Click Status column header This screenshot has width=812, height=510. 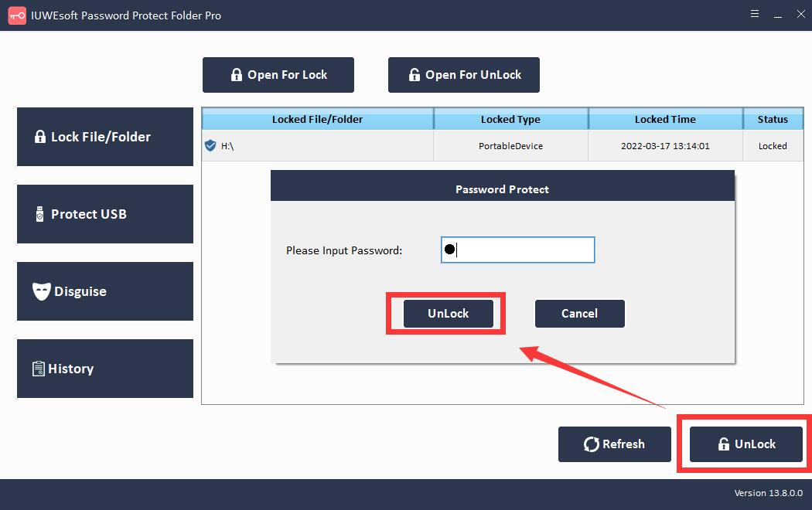773,120
